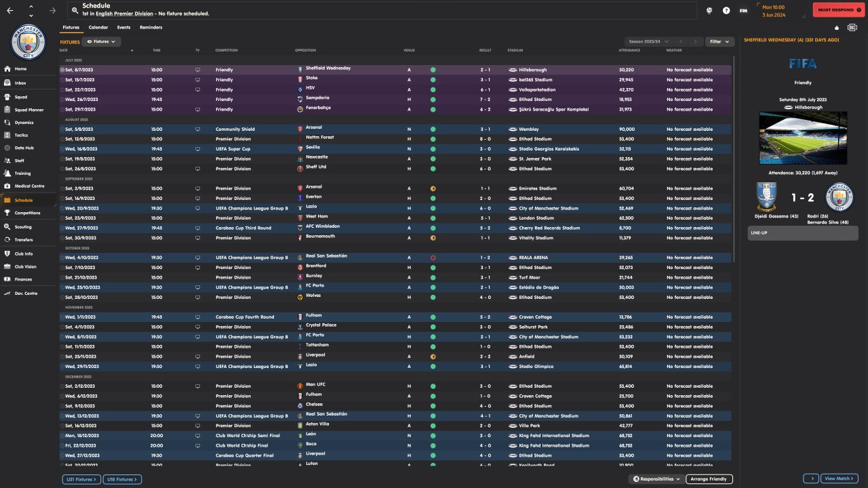Open Finances in the sidebar
Image resolution: width=868 pixels, height=488 pixels.
coord(28,279)
